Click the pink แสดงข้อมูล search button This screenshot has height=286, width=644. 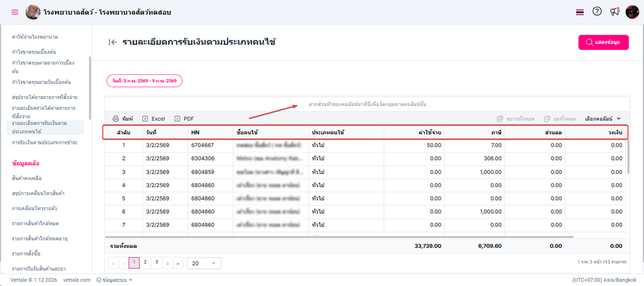(x=603, y=42)
